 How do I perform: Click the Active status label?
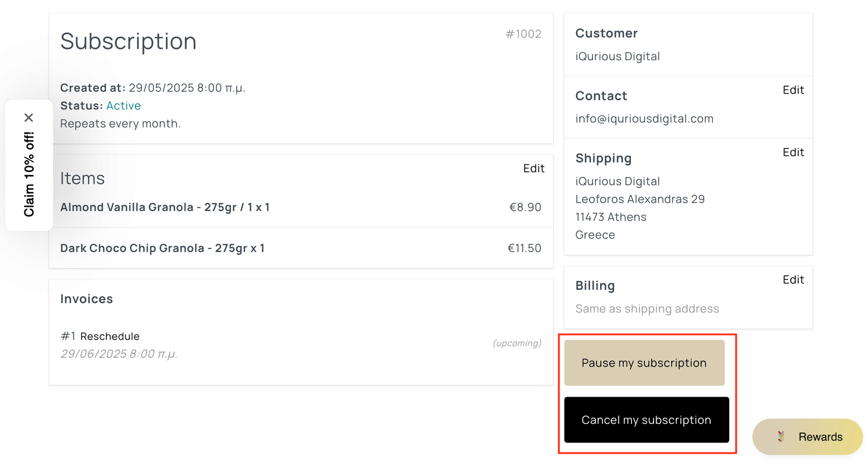123,106
